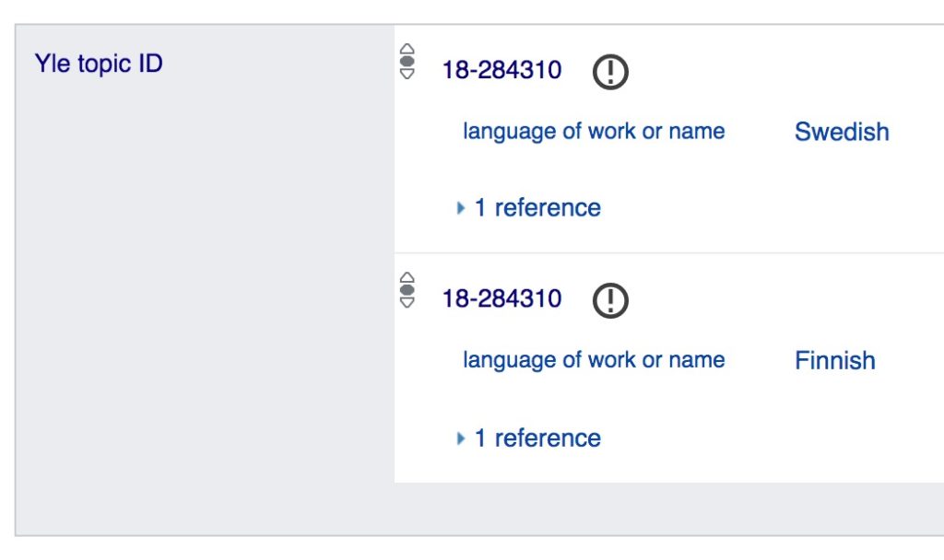Set preferred rank up-arrow on Finnish statement

pos(407,278)
